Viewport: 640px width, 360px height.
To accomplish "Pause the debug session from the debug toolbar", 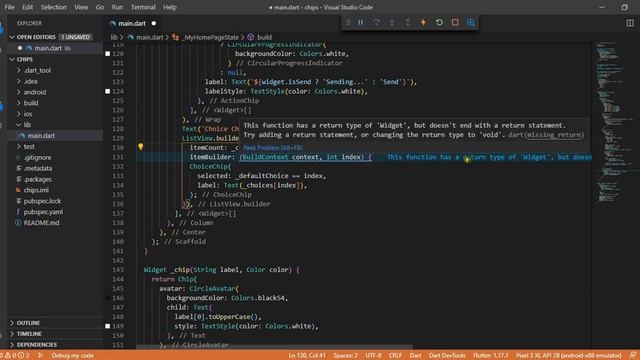I will pyautogui.click(x=360, y=22).
